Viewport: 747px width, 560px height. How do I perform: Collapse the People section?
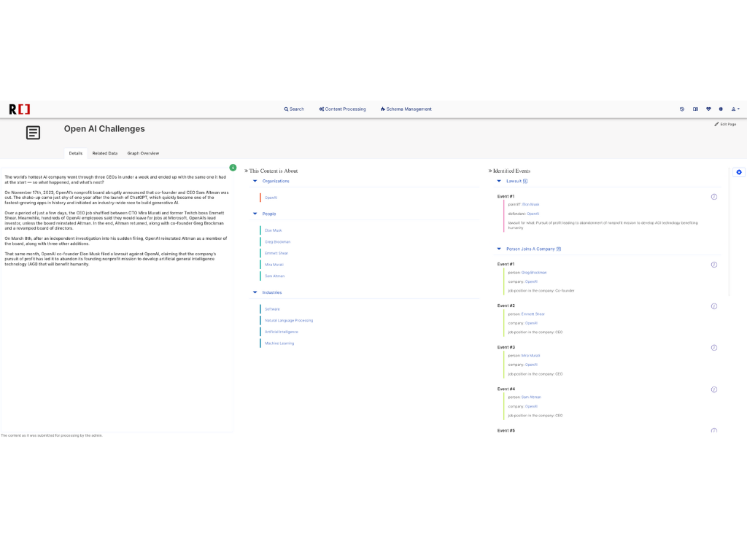pos(255,214)
